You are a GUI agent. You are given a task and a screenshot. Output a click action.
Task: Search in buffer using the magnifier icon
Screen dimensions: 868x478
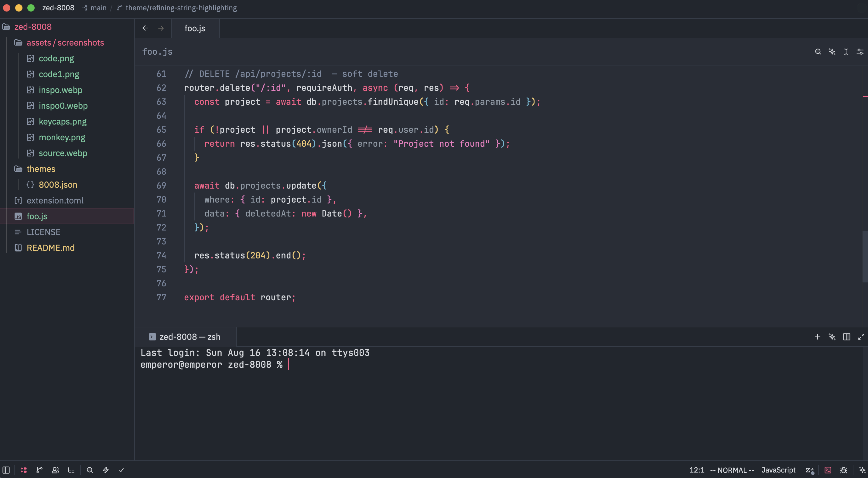coord(818,52)
